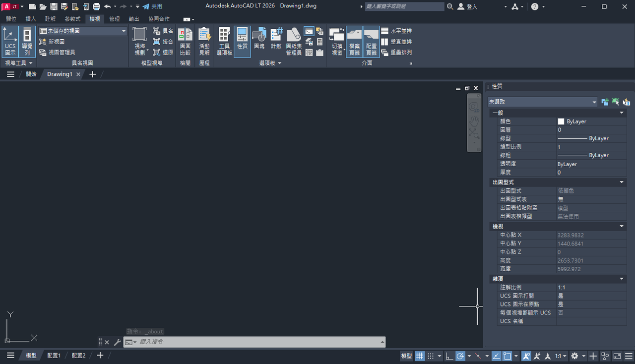The image size is (635, 364).
Task: Collapse the 一般 properties section
Action: (x=622, y=113)
